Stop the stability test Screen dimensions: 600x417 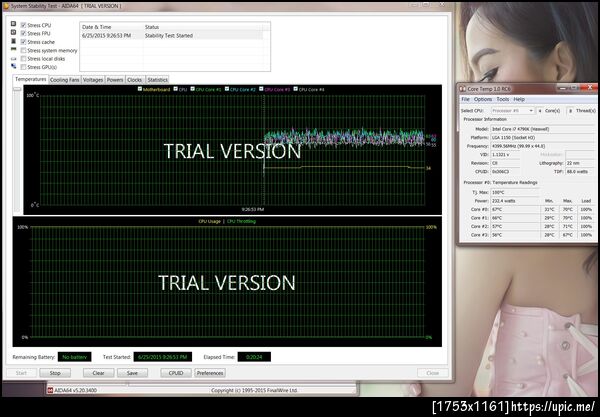[x=55, y=373]
